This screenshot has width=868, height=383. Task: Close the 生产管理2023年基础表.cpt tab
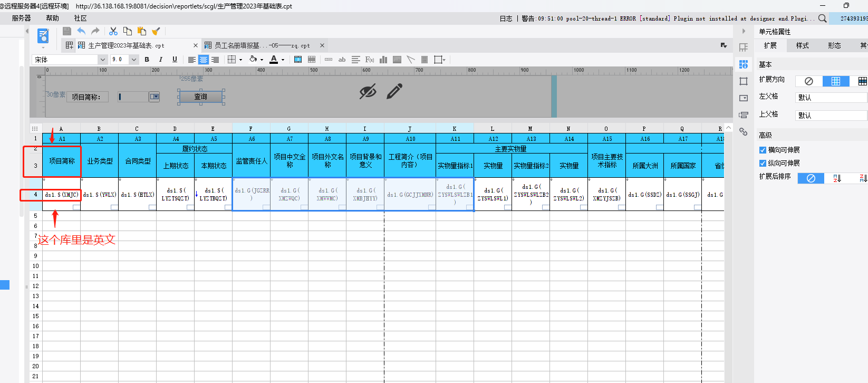tap(196, 45)
